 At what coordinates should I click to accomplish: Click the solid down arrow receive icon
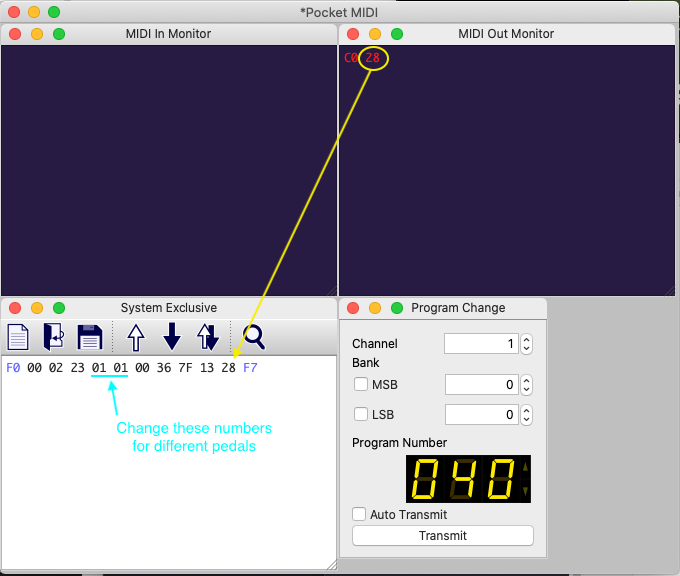(x=172, y=337)
